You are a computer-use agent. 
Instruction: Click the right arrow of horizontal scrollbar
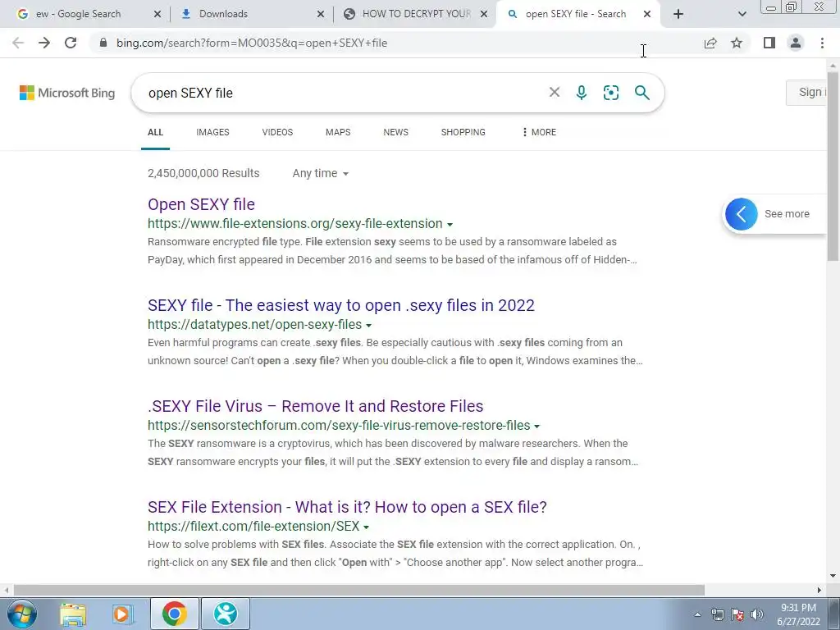tap(819, 590)
